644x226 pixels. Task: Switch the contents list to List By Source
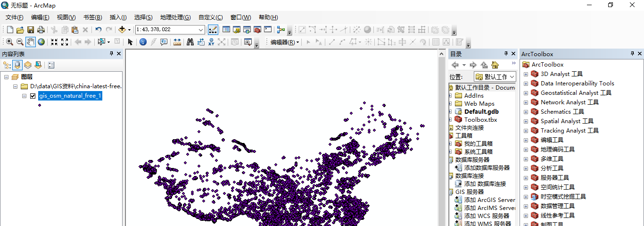pos(17,65)
